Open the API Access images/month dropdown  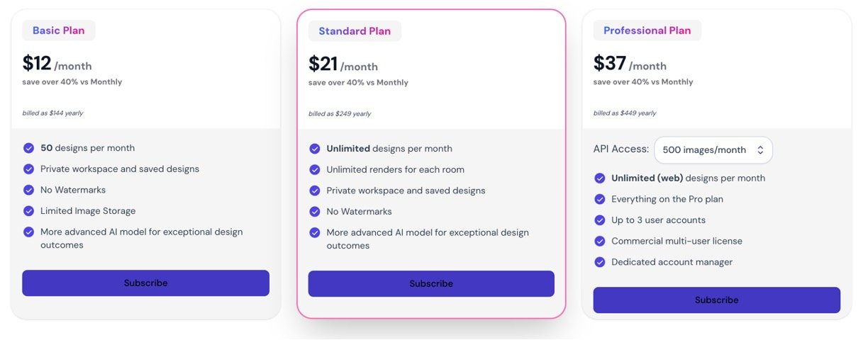pyautogui.click(x=712, y=150)
